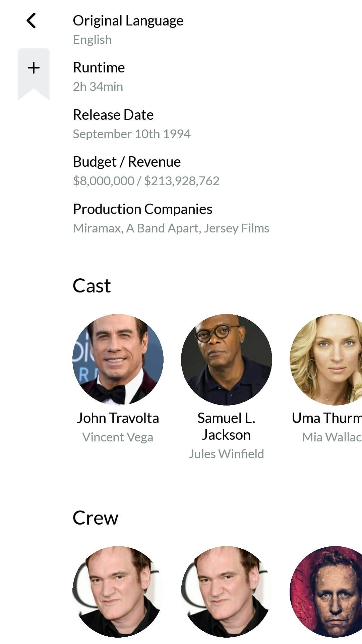Viewport: 362px width, 644px height.
Task: Select the Cast section header
Action: [x=92, y=285]
